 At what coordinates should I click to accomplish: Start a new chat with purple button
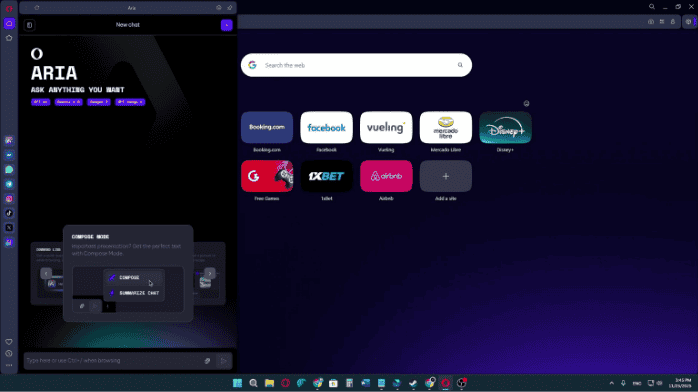coord(227,25)
